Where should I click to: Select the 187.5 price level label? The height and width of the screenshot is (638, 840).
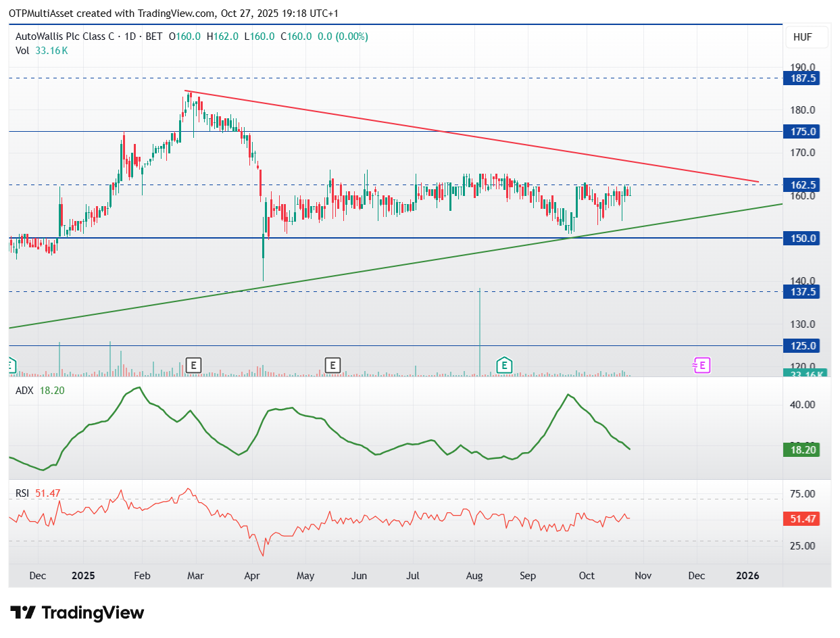801,78
